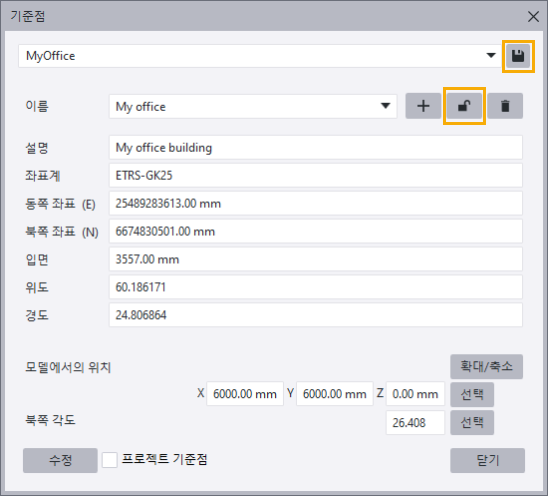Focus the 설명 My office building field

tap(316, 148)
